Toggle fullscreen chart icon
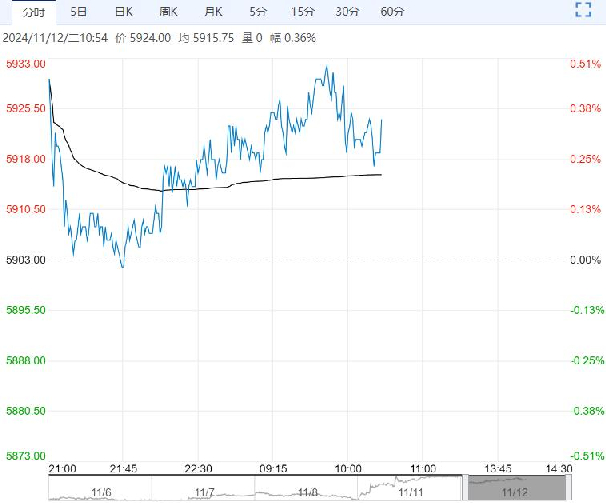 (x=583, y=10)
